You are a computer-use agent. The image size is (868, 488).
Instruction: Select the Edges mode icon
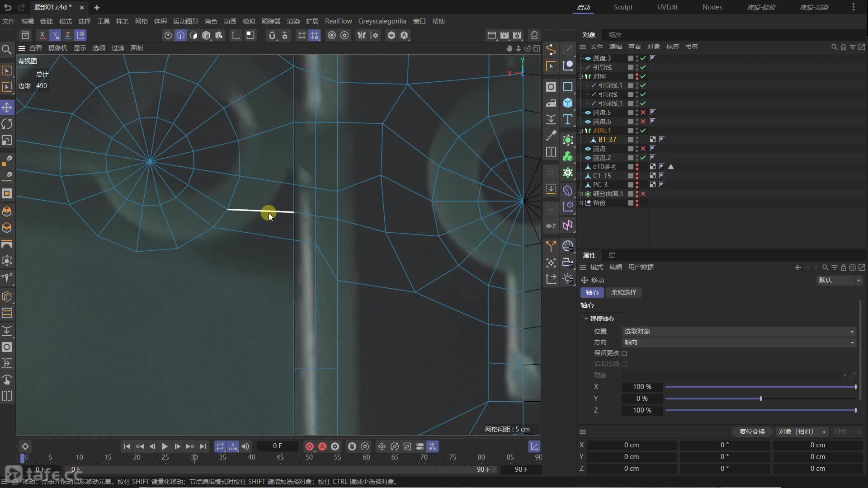(181, 35)
